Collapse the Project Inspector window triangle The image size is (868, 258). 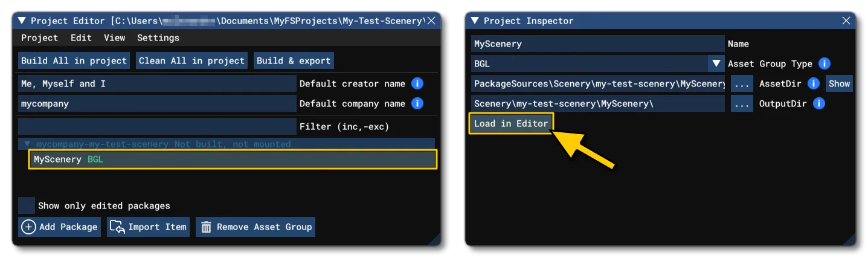(475, 21)
